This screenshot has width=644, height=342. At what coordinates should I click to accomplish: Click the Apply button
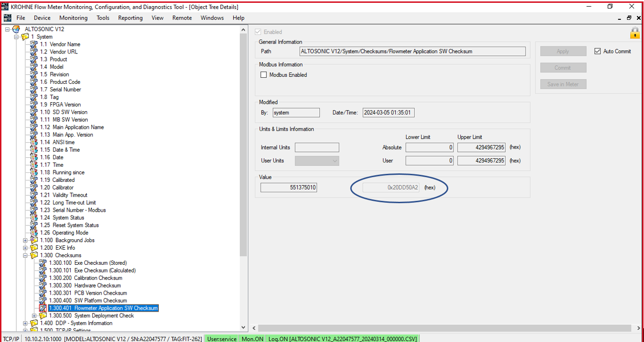[563, 51]
